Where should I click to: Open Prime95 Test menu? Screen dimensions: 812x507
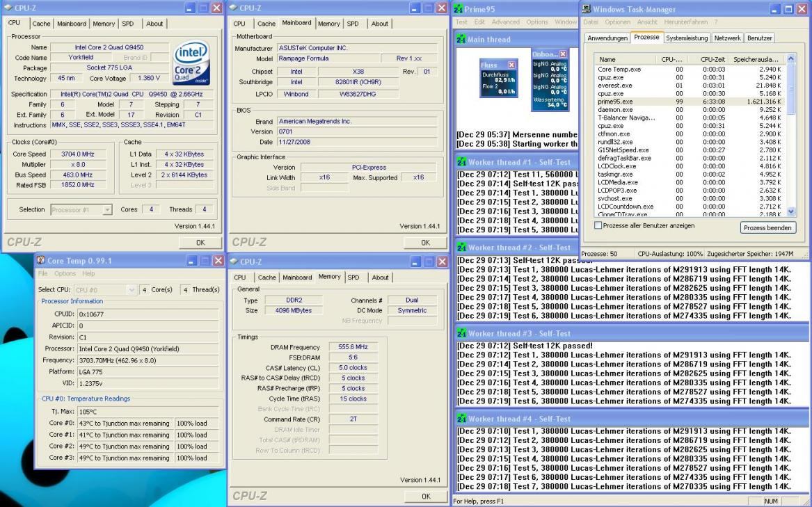tap(461, 22)
